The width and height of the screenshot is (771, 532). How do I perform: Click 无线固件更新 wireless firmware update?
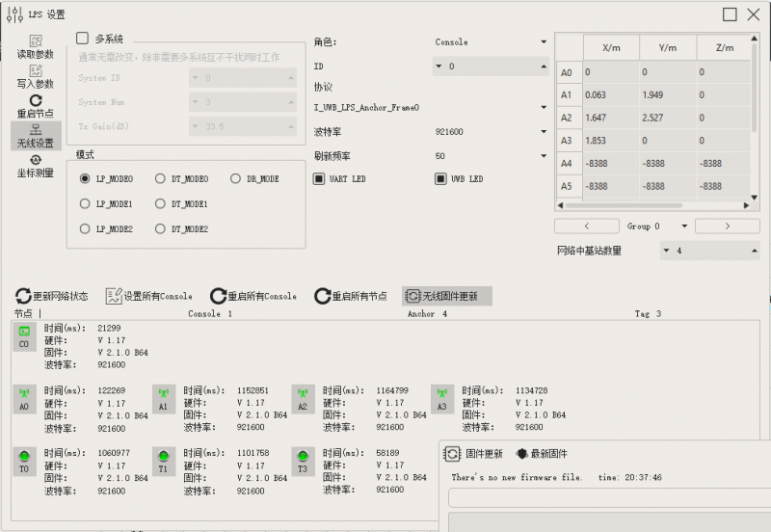(446, 296)
